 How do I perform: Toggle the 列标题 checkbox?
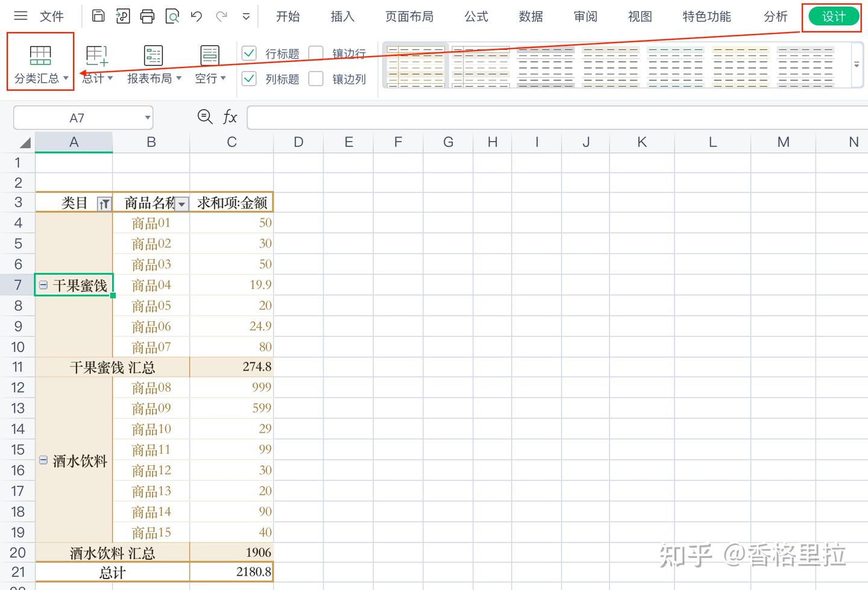coord(249,78)
